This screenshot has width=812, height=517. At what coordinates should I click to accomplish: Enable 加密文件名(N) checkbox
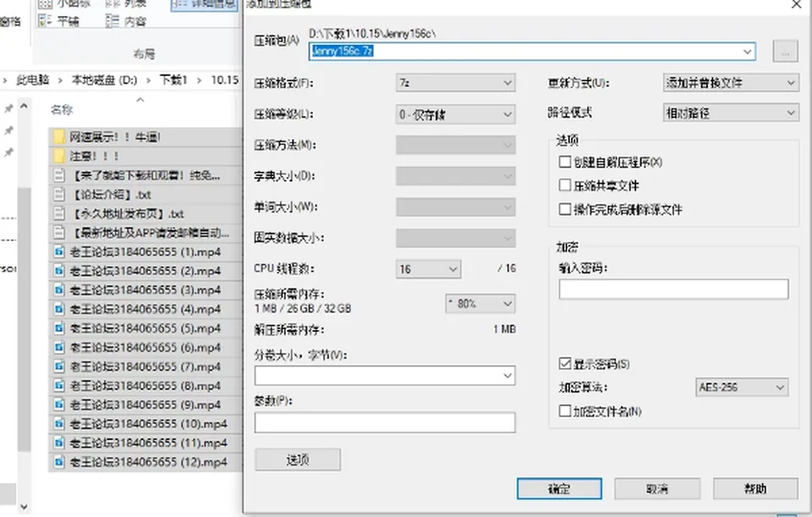(565, 410)
